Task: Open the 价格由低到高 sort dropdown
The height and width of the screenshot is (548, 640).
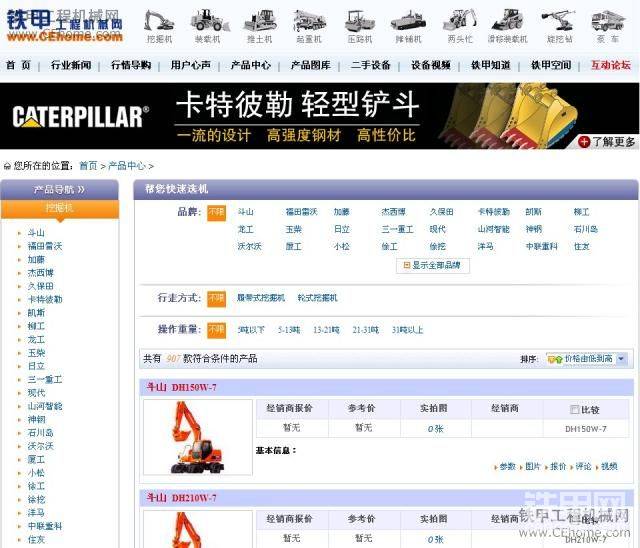Action: click(x=587, y=359)
